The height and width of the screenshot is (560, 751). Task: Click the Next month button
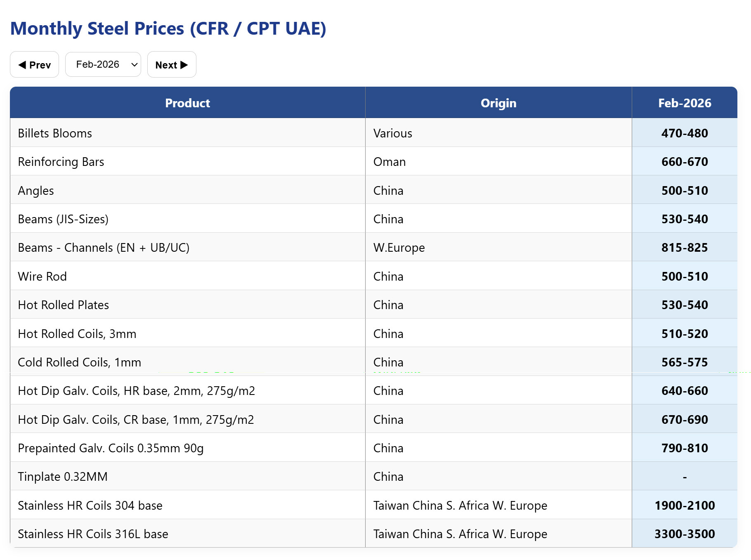point(172,65)
